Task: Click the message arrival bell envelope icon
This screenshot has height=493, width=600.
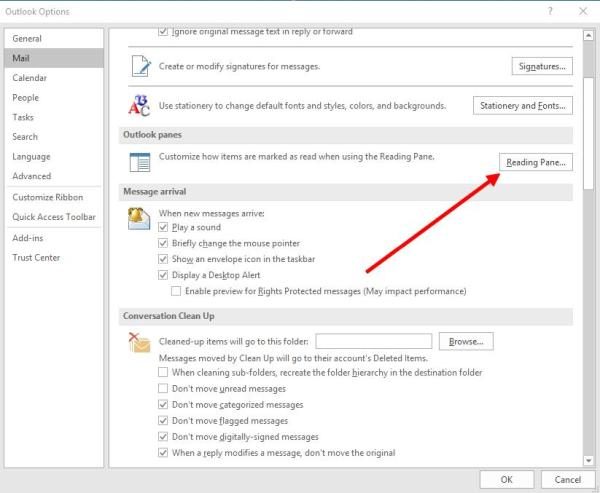Action: pyautogui.click(x=139, y=219)
